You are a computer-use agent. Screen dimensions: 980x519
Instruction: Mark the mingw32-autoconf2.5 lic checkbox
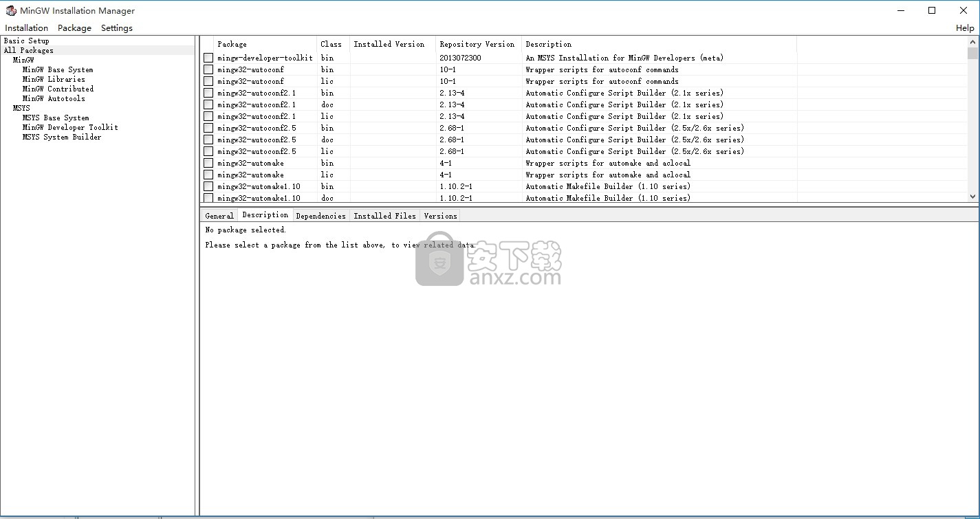coord(208,151)
